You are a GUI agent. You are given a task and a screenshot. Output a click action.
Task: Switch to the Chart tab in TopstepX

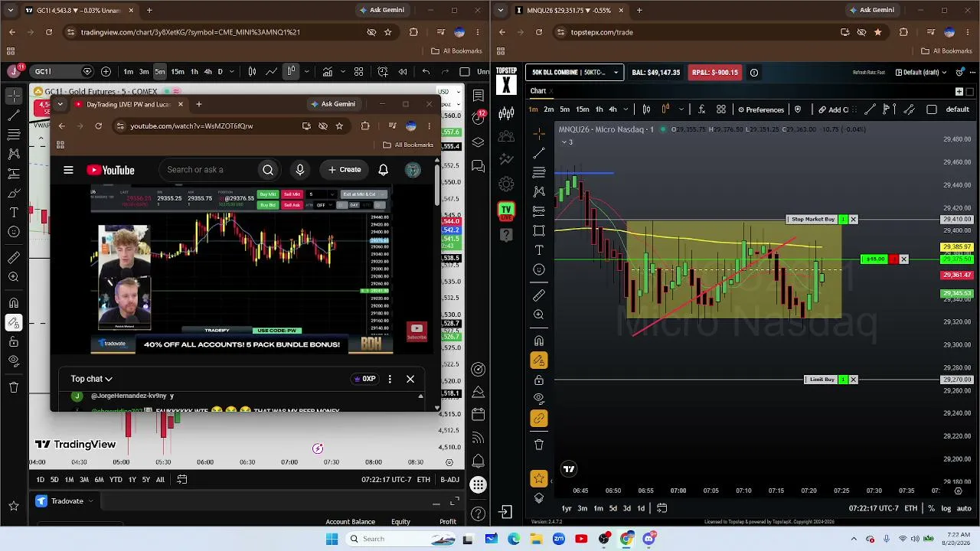[538, 91]
